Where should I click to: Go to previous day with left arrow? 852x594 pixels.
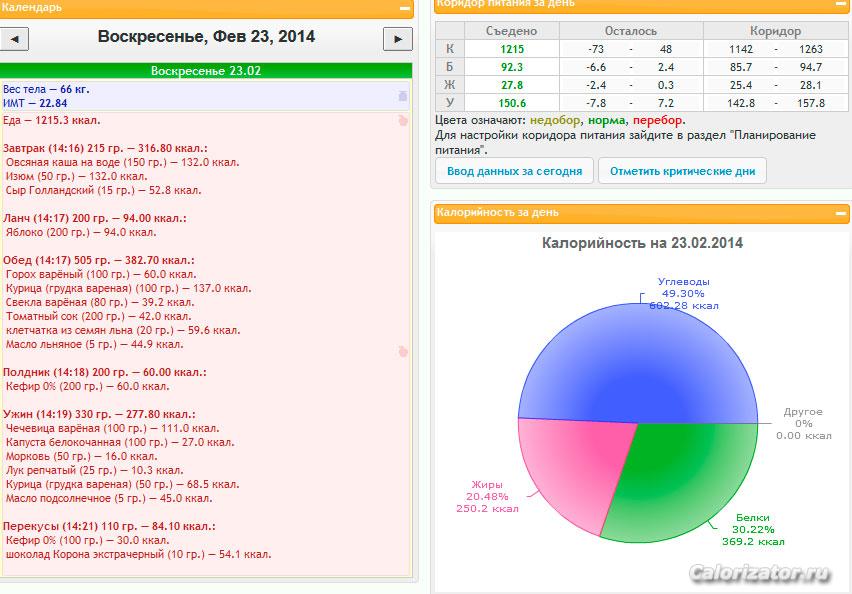[14, 39]
